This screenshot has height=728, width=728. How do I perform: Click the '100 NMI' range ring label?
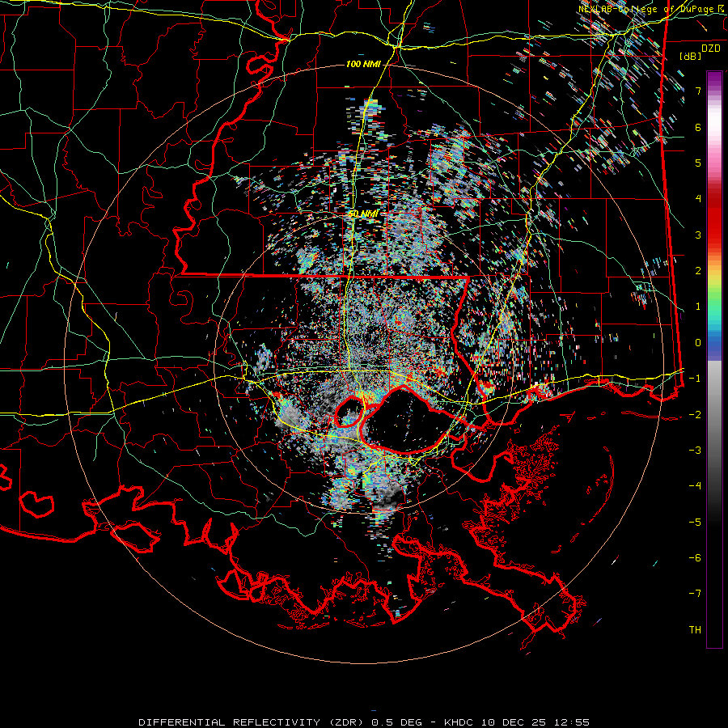[x=363, y=64]
